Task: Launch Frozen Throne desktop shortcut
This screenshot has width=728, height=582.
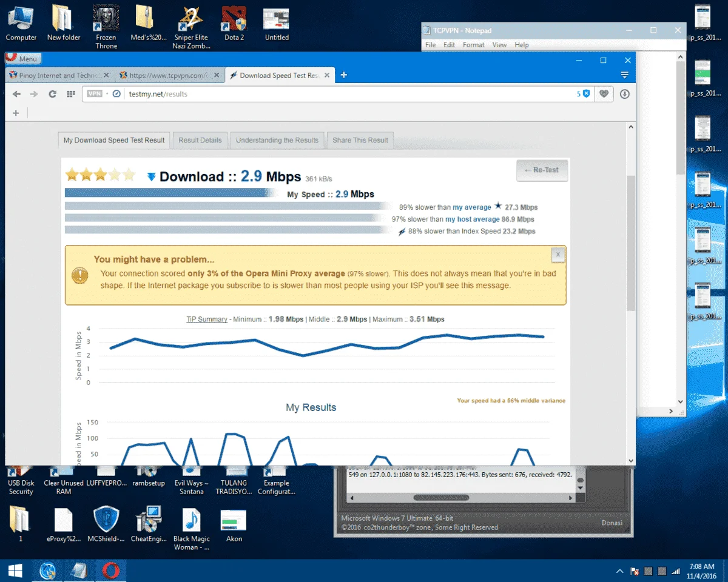Action: tap(106, 27)
